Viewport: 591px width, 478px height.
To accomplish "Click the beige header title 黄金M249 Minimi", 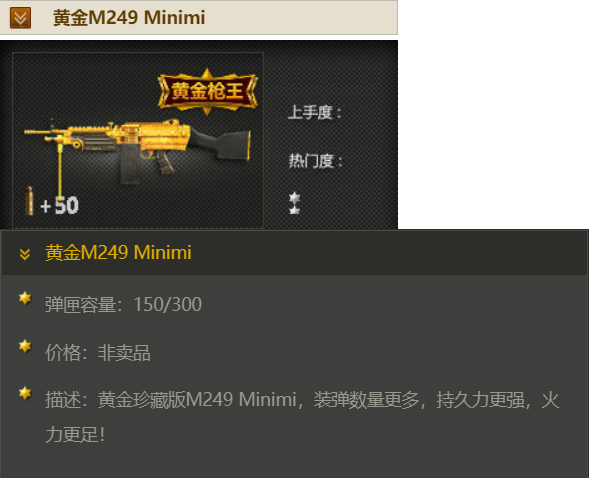I will click(129, 18).
